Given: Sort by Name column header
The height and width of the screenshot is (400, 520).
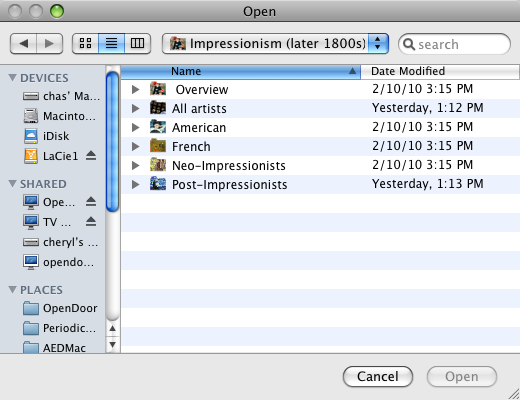Looking at the screenshot, I should pyautogui.click(x=240, y=71).
